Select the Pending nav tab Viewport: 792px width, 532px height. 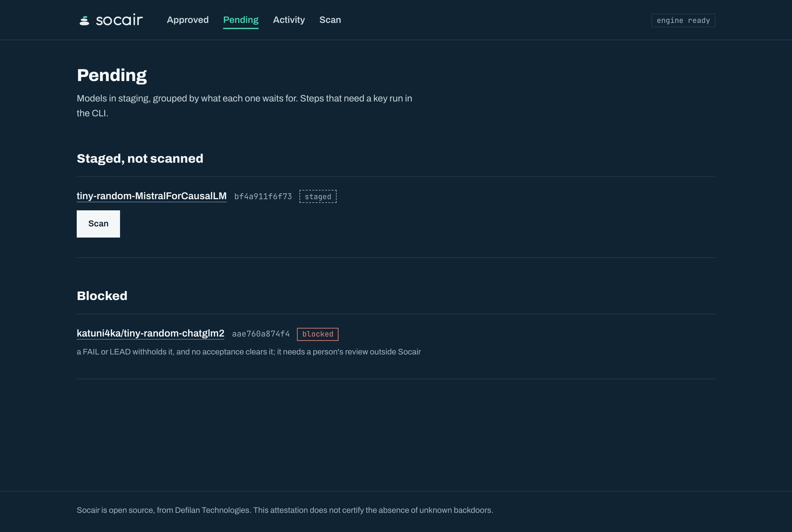tap(241, 20)
